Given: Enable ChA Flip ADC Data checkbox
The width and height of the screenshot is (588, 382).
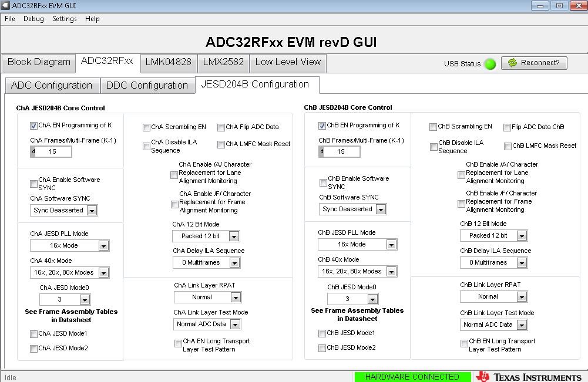Looking at the screenshot, I should pos(221,128).
